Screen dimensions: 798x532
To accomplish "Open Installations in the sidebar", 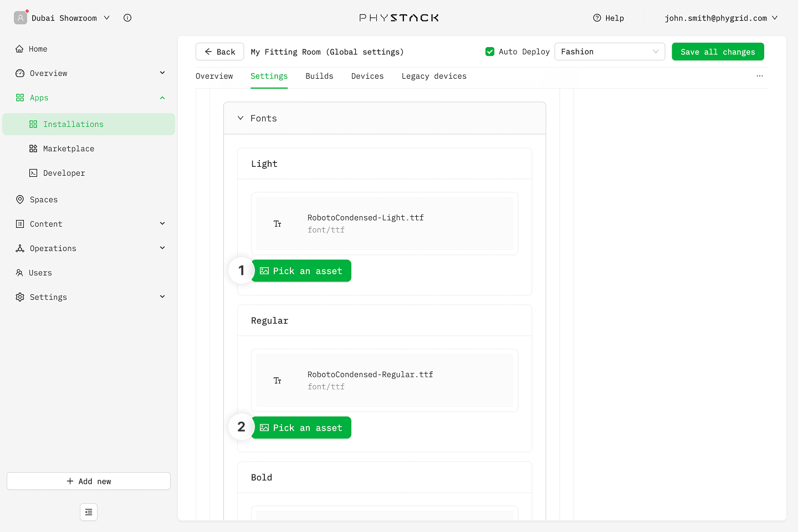I will [89, 124].
